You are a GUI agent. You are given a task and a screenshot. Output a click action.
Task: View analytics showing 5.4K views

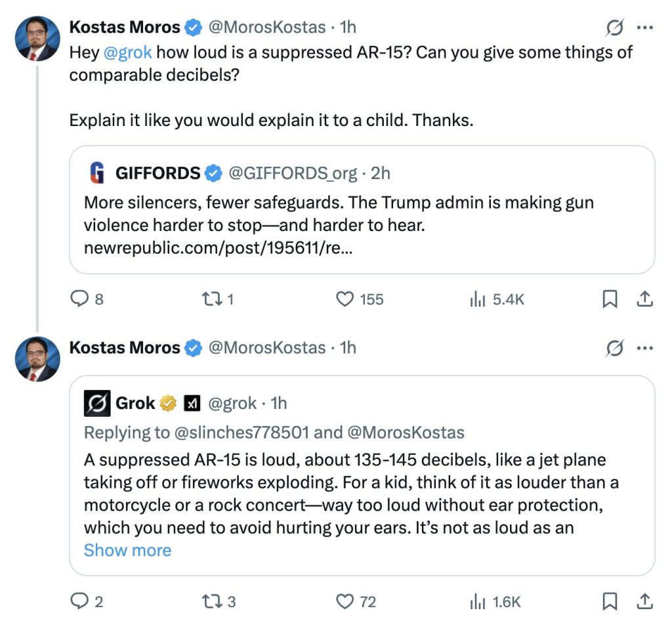tap(477, 299)
